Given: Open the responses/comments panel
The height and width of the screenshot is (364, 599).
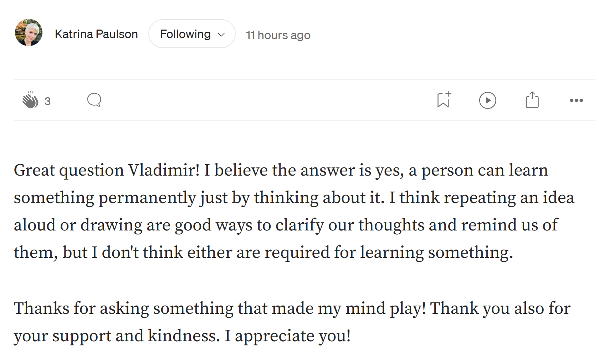Looking at the screenshot, I should tap(93, 100).
